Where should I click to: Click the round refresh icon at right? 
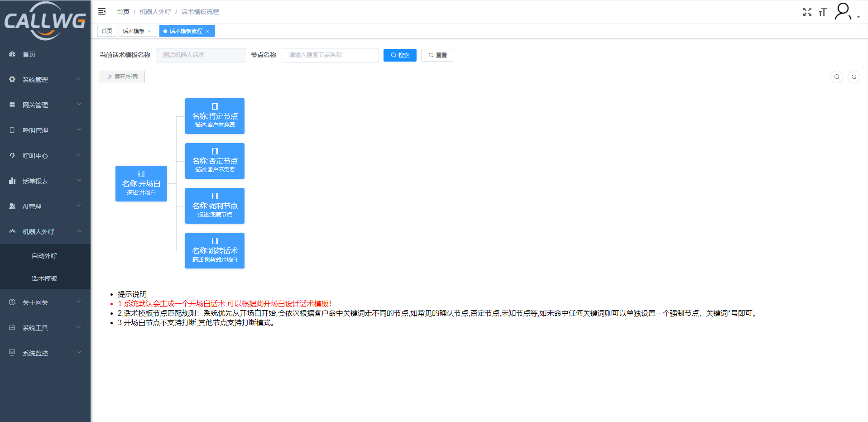[x=854, y=77]
